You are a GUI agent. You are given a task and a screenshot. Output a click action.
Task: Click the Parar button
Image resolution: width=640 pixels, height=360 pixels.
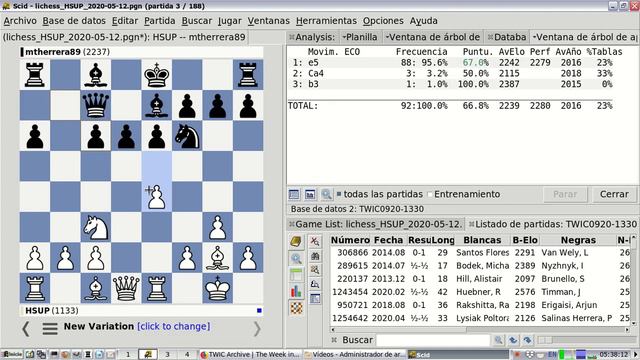click(565, 194)
